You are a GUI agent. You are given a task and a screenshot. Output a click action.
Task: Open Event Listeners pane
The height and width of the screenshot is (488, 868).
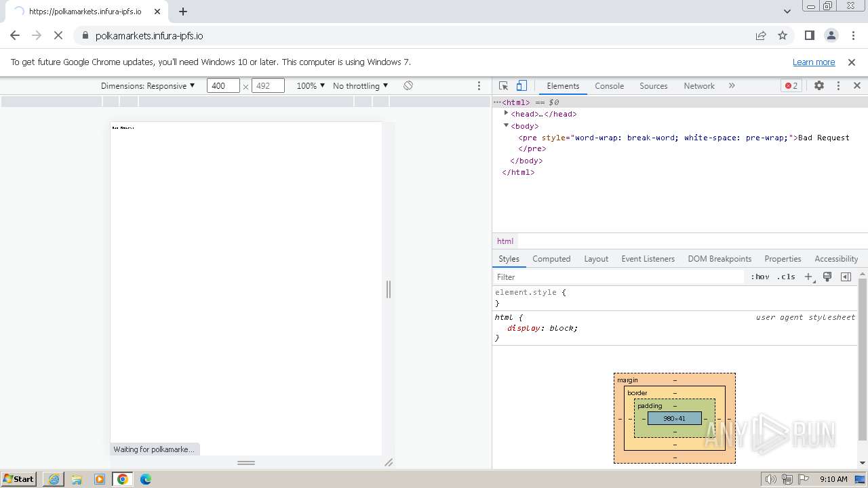(648, 259)
